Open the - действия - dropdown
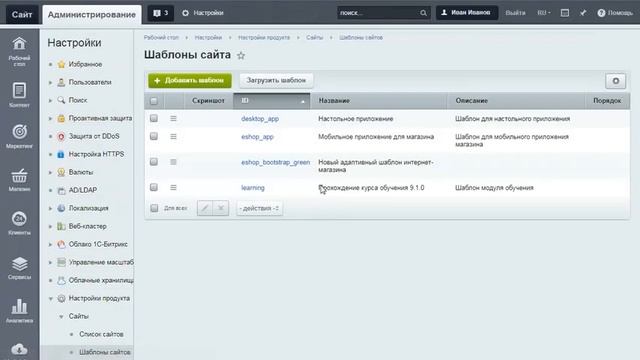 pos(260,208)
